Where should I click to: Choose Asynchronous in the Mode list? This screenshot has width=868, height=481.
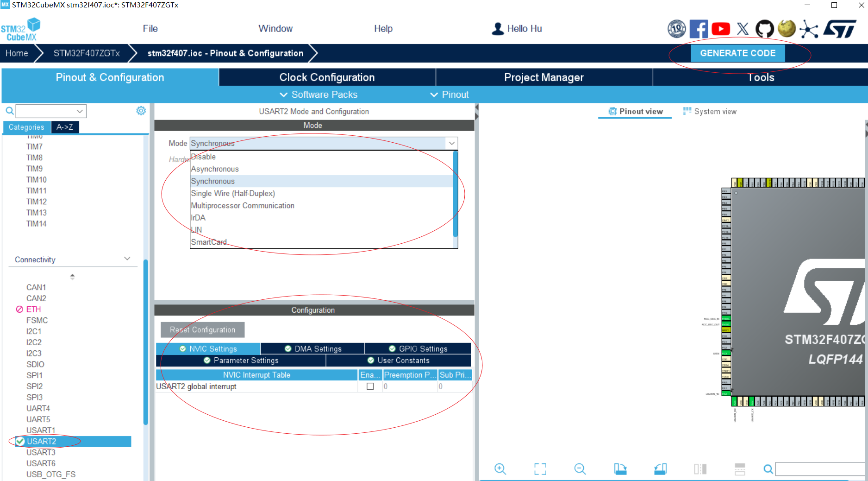point(321,169)
